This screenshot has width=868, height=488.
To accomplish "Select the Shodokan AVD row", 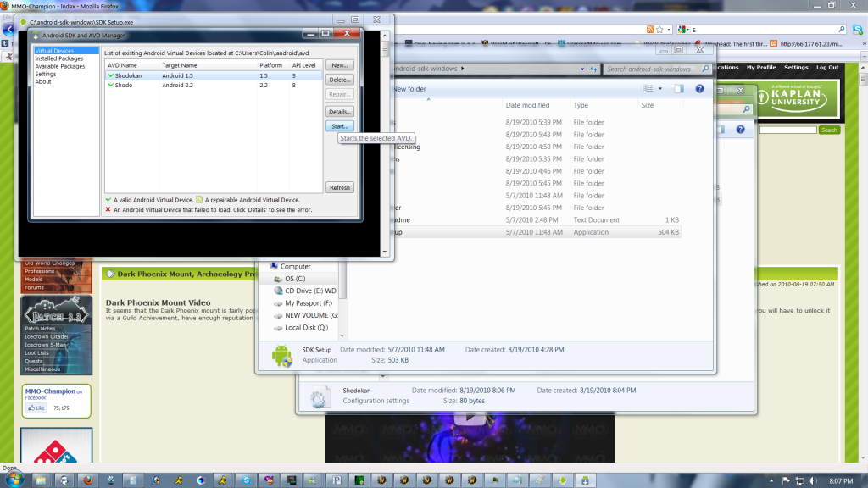I will click(214, 75).
